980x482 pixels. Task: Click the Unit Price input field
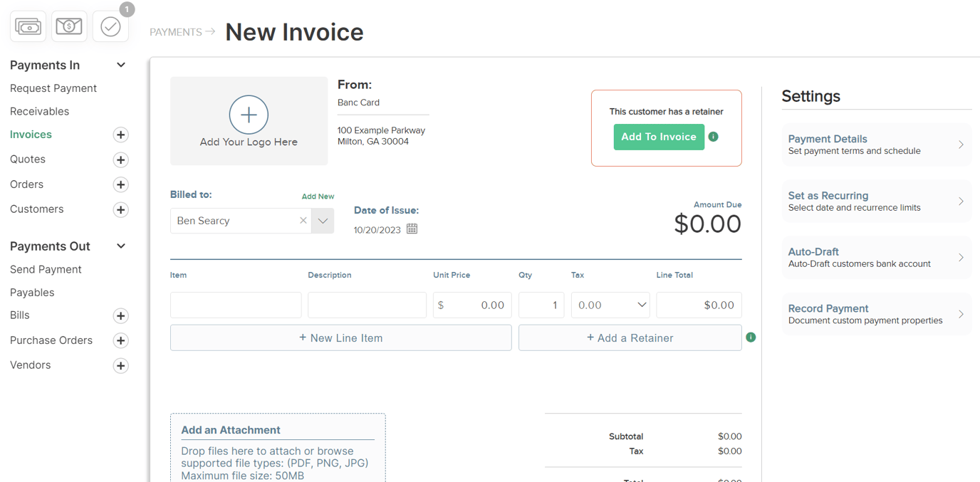472,305
